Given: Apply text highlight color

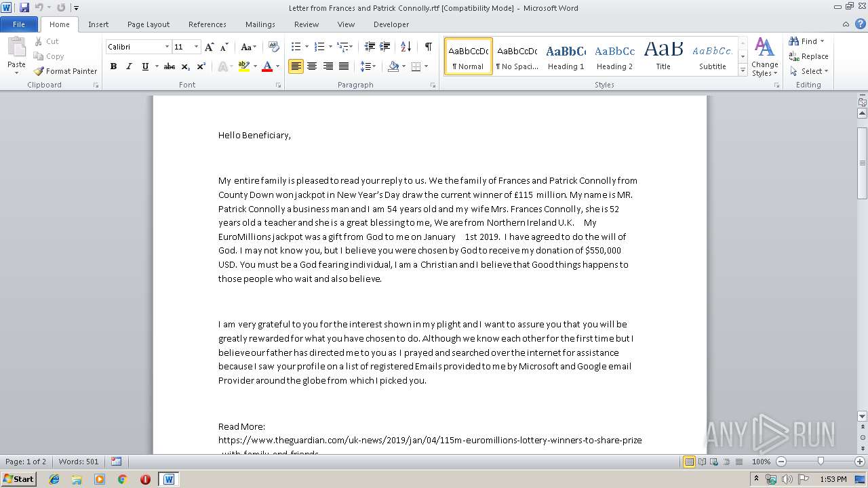Looking at the screenshot, I should [x=244, y=66].
